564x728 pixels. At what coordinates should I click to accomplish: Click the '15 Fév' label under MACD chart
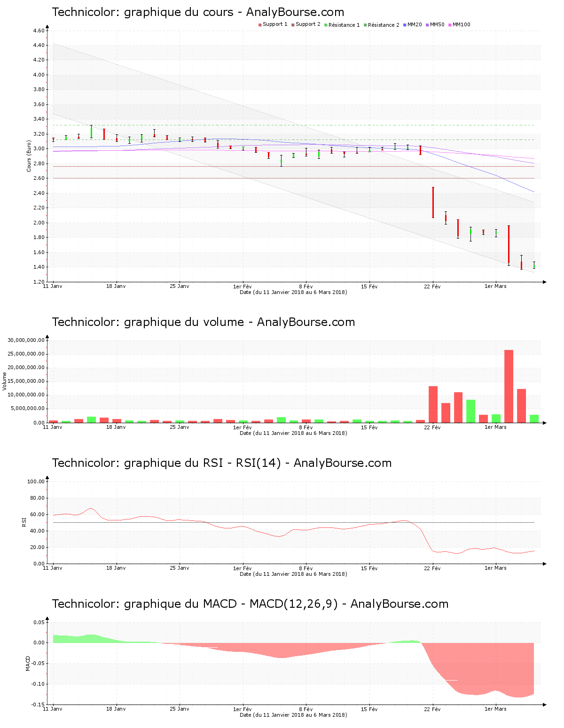[x=369, y=709]
